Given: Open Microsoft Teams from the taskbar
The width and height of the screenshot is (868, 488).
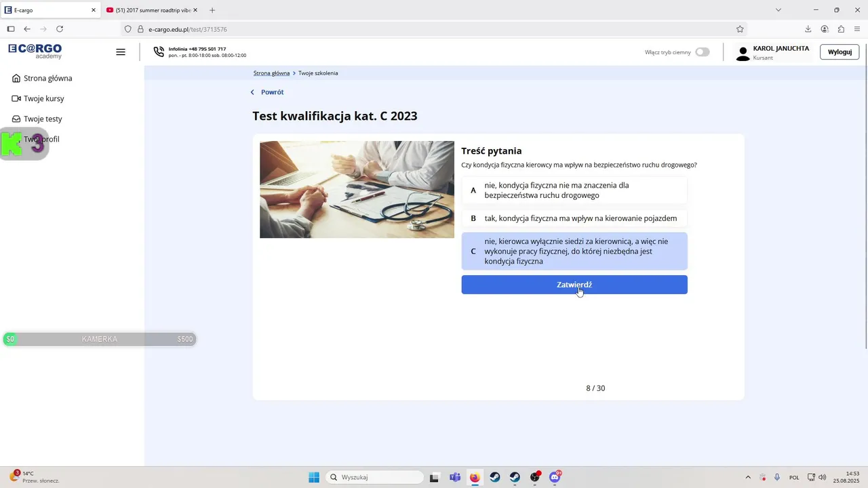Looking at the screenshot, I should point(454,477).
